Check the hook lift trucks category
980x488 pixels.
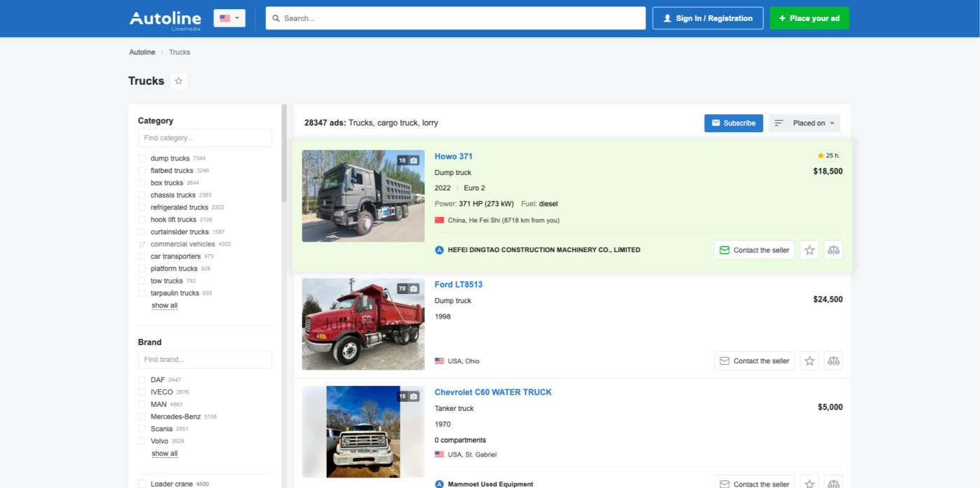tap(142, 220)
